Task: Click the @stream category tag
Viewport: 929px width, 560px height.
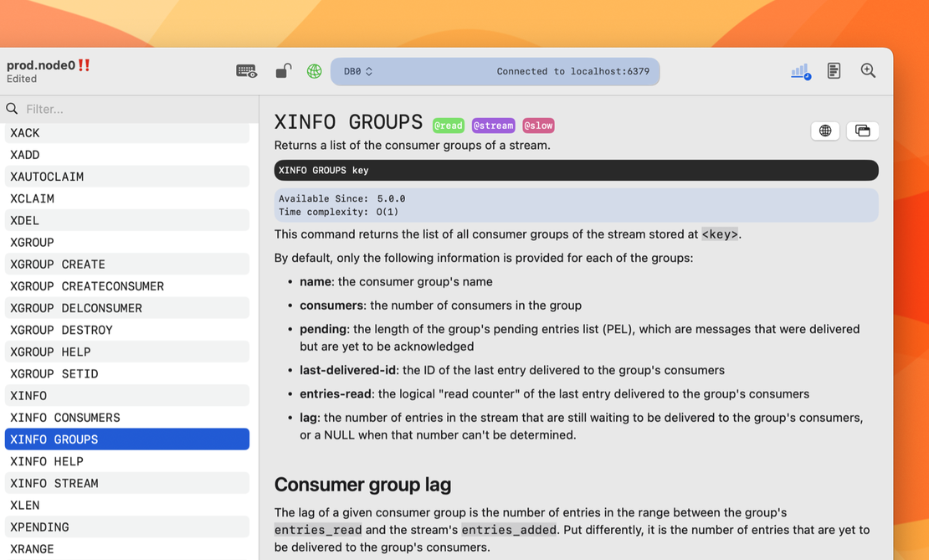Action: [493, 126]
